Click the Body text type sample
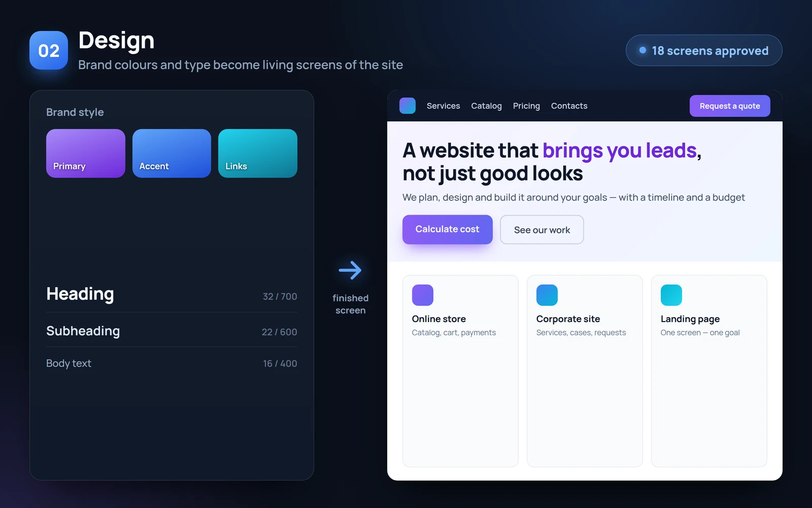The image size is (812, 508). tap(69, 363)
